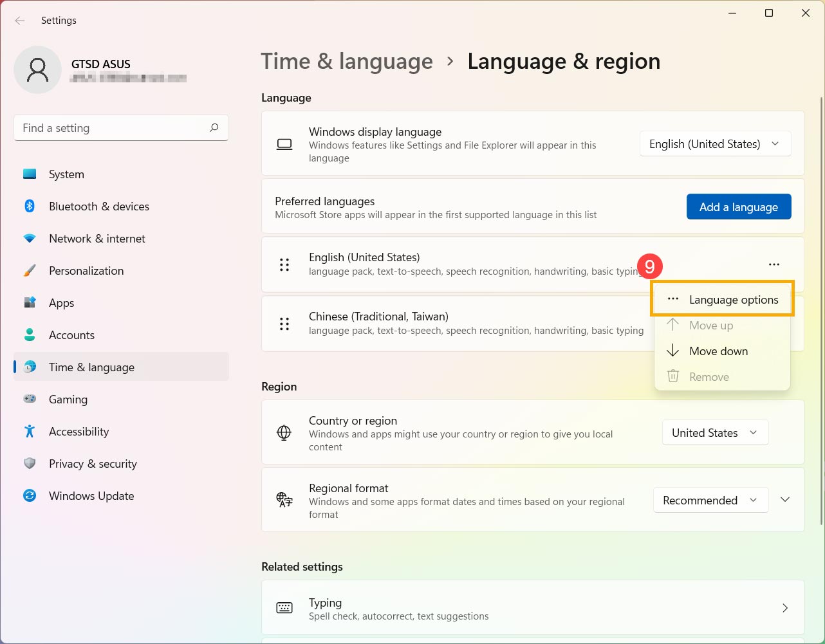Viewport: 825px width, 644px height.
Task: Click the System monitor icon in sidebar
Action: [x=30, y=174]
